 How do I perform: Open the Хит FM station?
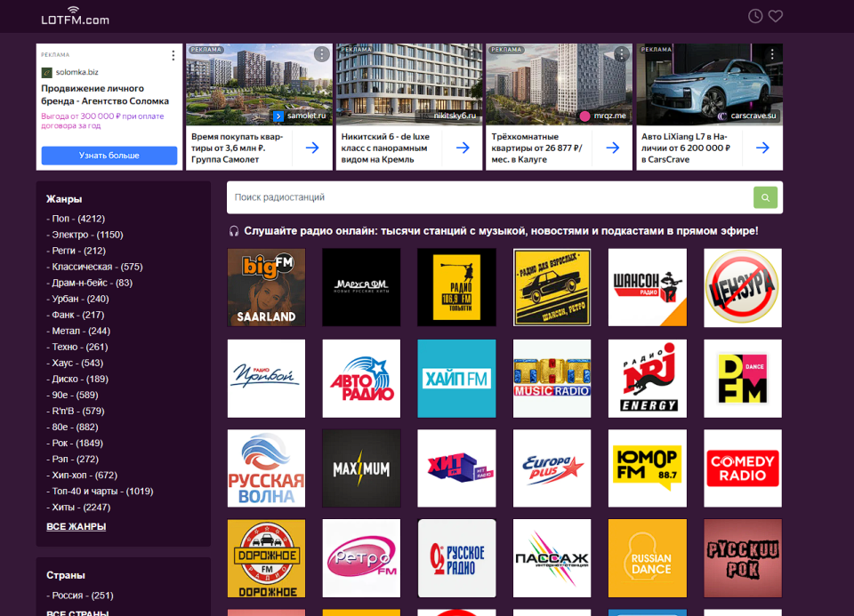[456, 468]
